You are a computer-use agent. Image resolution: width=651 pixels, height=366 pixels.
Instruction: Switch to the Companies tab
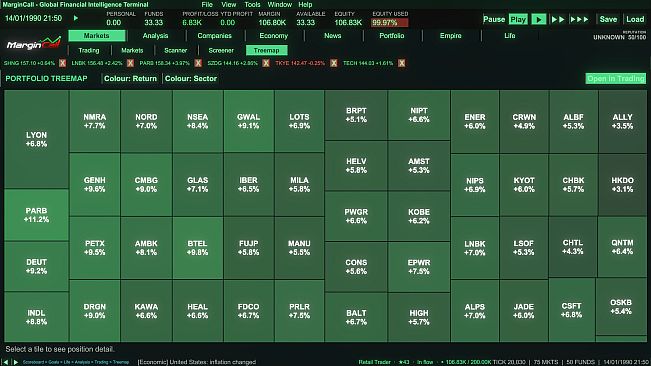pyautogui.click(x=215, y=36)
